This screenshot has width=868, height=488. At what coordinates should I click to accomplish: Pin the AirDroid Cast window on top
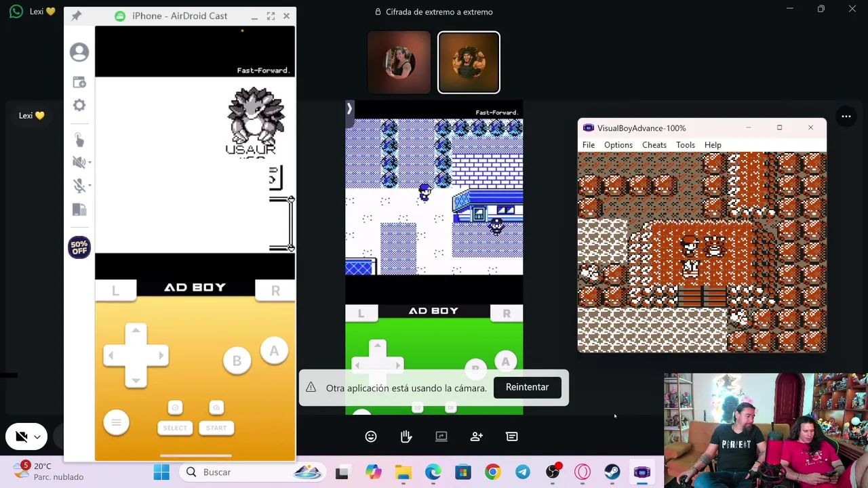(76, 16)
